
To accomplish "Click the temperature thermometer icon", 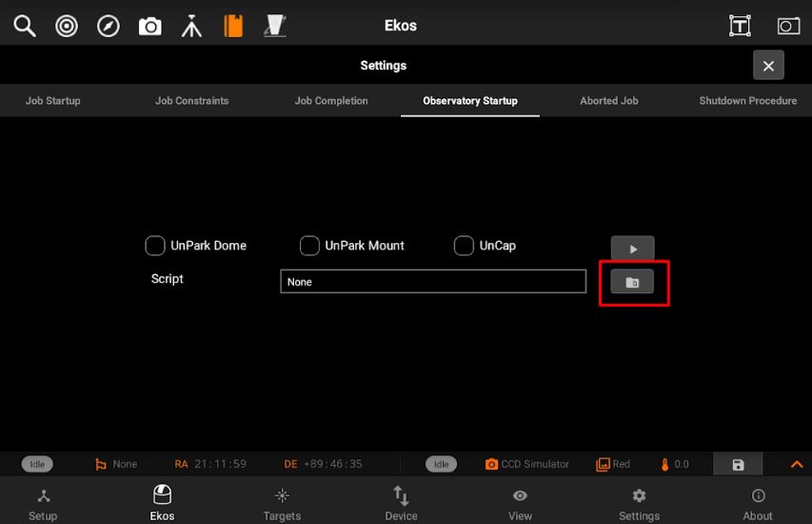I will 664,464.
